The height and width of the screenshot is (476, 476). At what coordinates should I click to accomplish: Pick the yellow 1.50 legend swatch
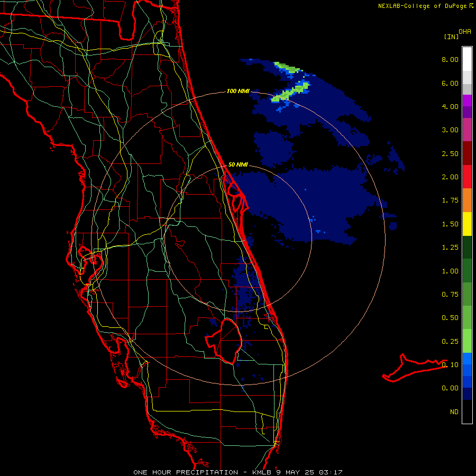(x=467, y=224)
